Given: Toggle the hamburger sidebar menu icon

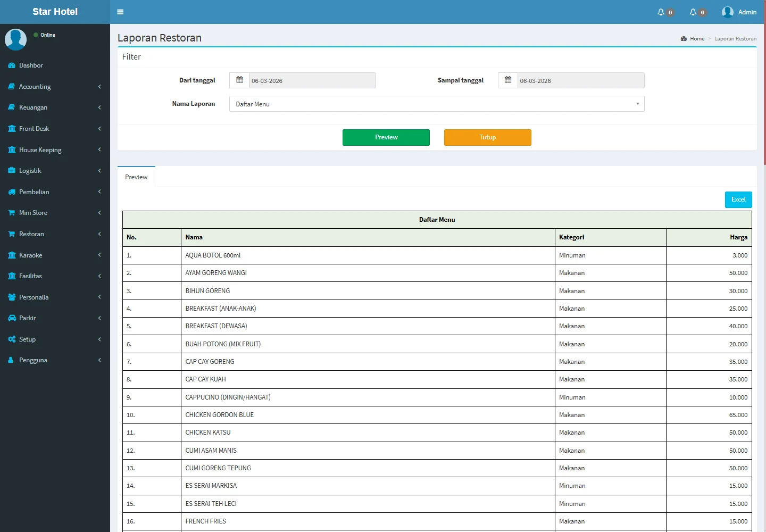Looking at the screenshot, I should coord(120,12).
